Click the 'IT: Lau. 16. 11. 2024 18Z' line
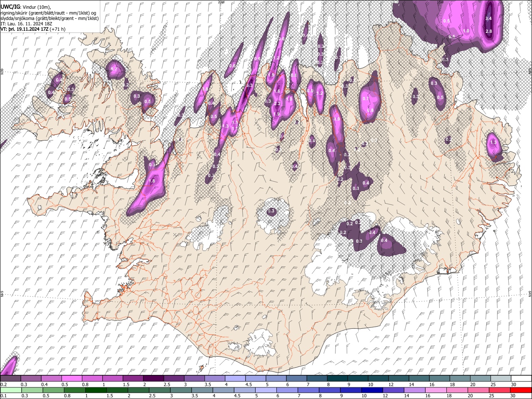 26,24
